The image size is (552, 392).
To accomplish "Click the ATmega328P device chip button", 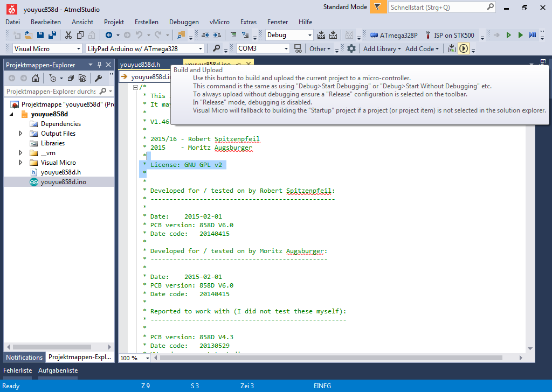I will (x=394, y=35).
